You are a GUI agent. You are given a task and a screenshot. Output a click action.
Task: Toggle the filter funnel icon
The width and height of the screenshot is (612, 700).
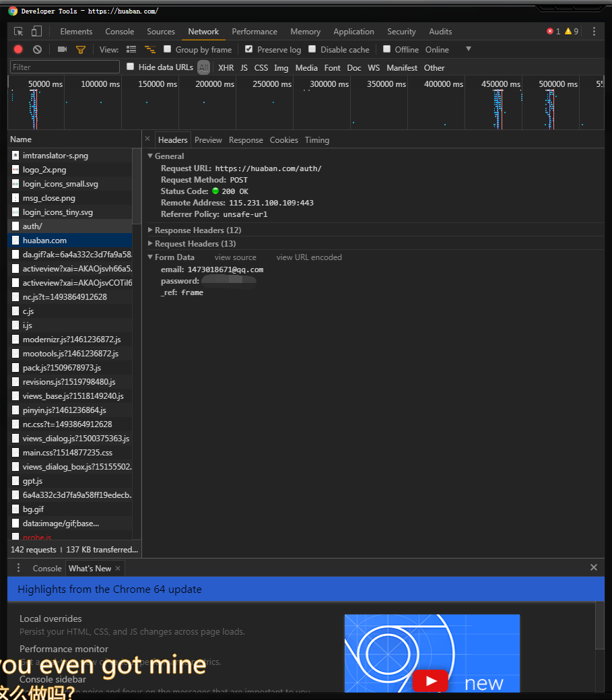(81, 50)
